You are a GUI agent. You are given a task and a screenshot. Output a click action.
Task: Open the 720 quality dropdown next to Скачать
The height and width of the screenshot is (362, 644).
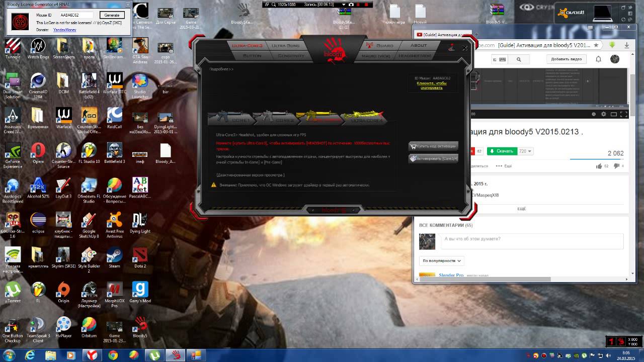525,151
